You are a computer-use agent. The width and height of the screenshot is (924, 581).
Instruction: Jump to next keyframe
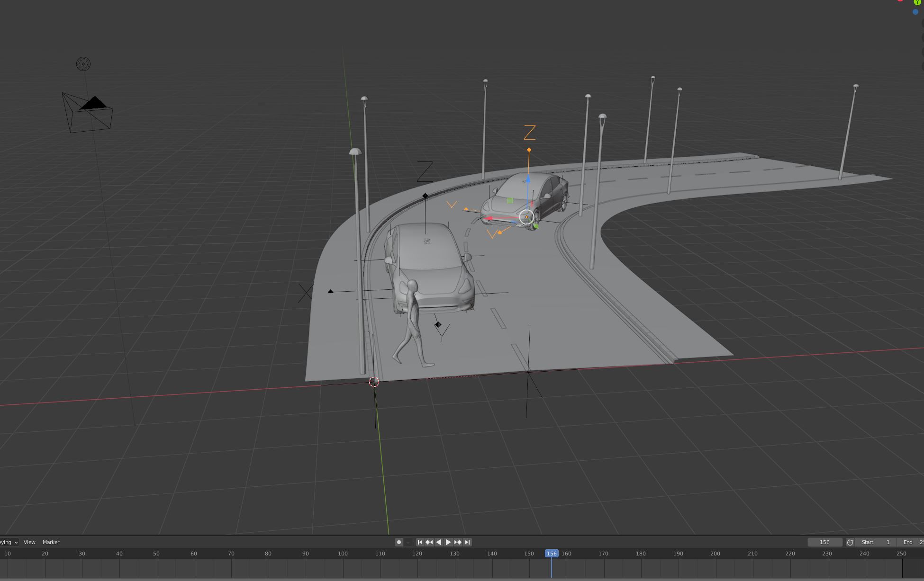(458, 542)
